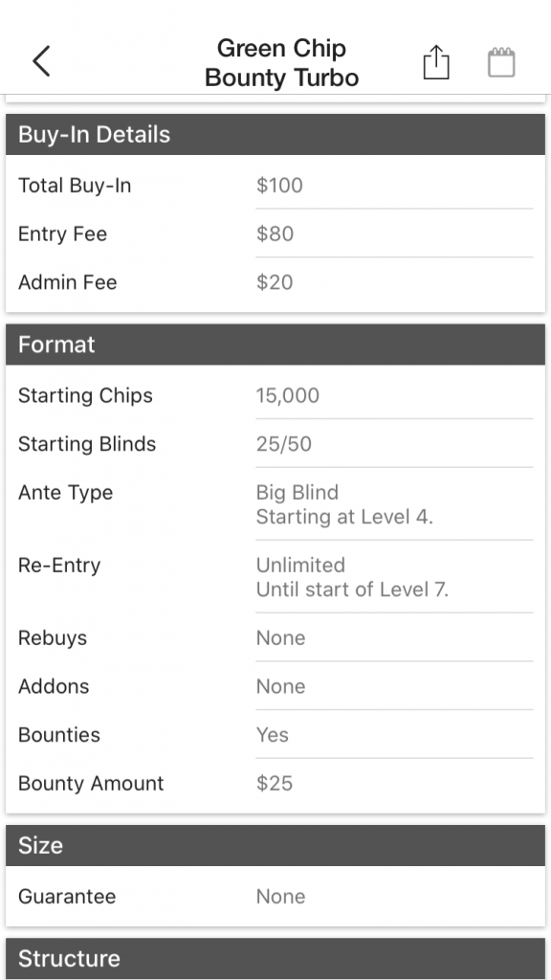
Task: Select the Total Buy-In $100 value
Action: click(279, 185)
